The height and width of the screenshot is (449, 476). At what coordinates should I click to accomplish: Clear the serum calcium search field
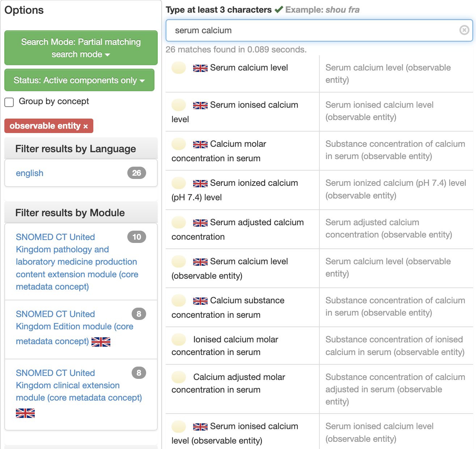click(x=464, y=30)
